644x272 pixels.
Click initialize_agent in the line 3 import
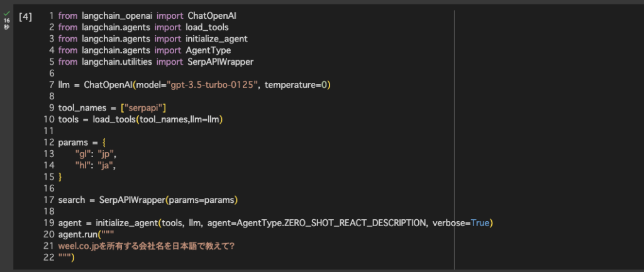(216, 39)
